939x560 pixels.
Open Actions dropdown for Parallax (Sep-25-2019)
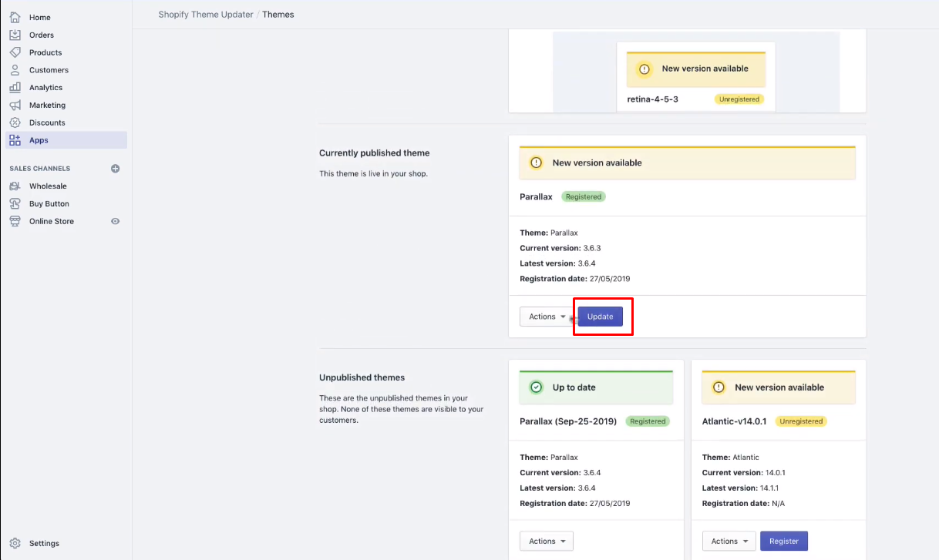[547, 542]
